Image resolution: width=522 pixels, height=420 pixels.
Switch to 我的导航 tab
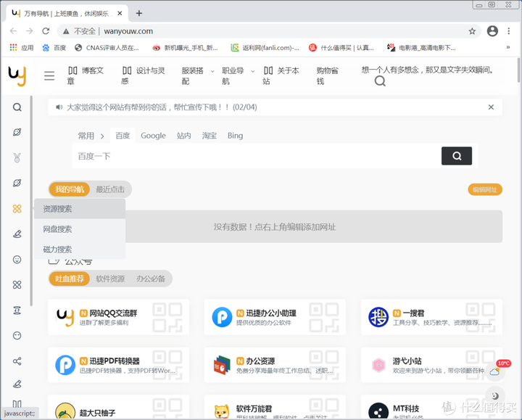(70, 189)
